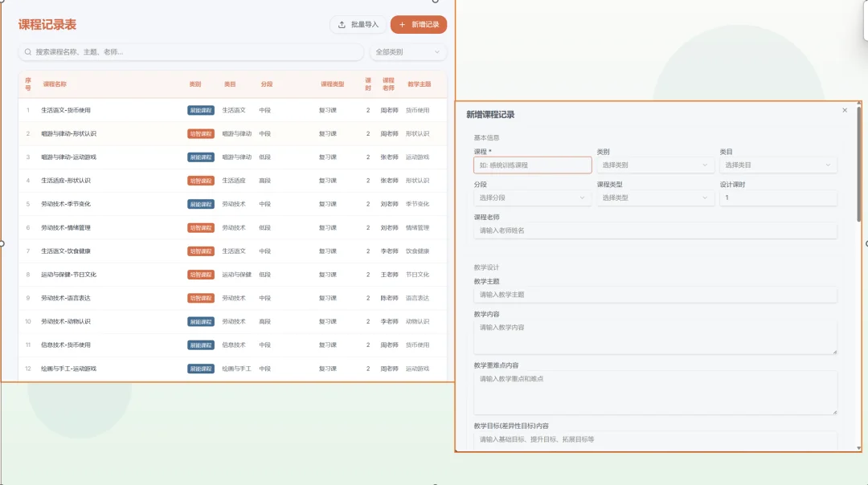Select the row 生活适应-形状认识
This screenshot has width=868, height=485.
(x=232, y=181)
